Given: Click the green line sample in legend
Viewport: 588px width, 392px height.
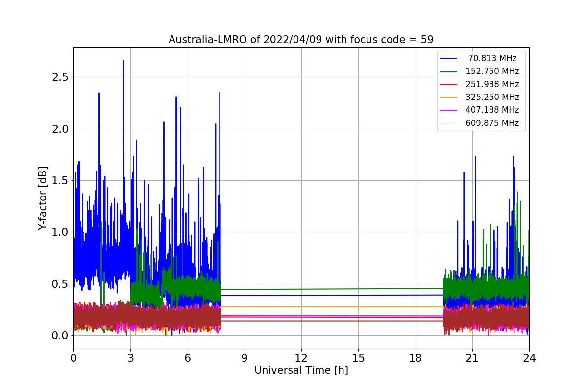Looking at the screenshot, I should pyautogui.click(x=449, y=72).
